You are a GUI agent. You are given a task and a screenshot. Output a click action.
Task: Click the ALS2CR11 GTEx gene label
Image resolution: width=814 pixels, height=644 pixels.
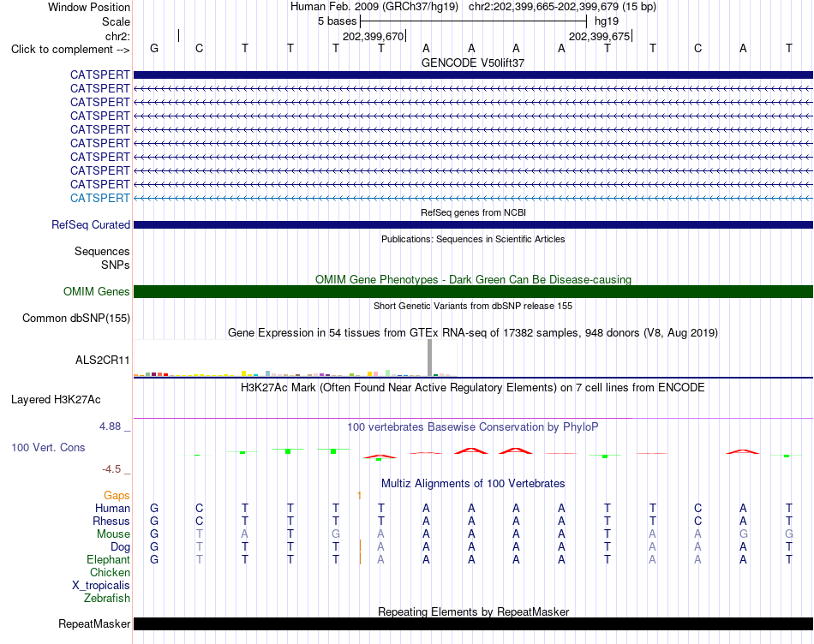point(102,361)
